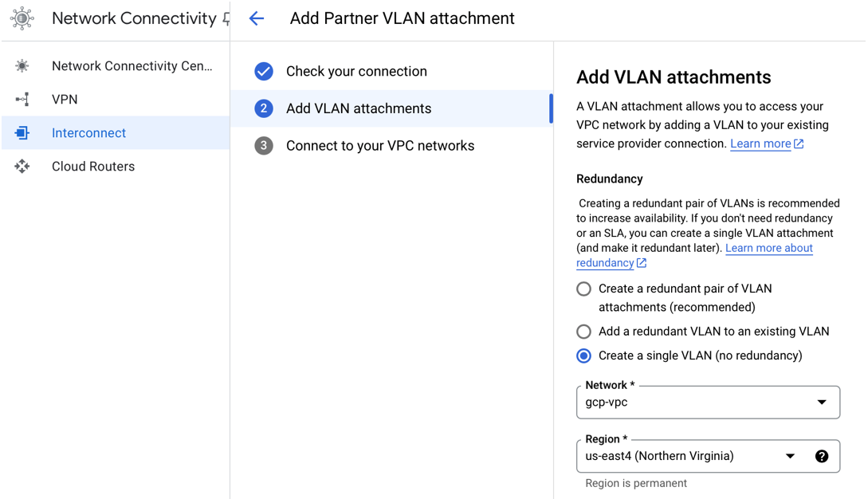This screenshot has width=868, height=499.
Task: Open the Learn more link
Action: [760, 144]
